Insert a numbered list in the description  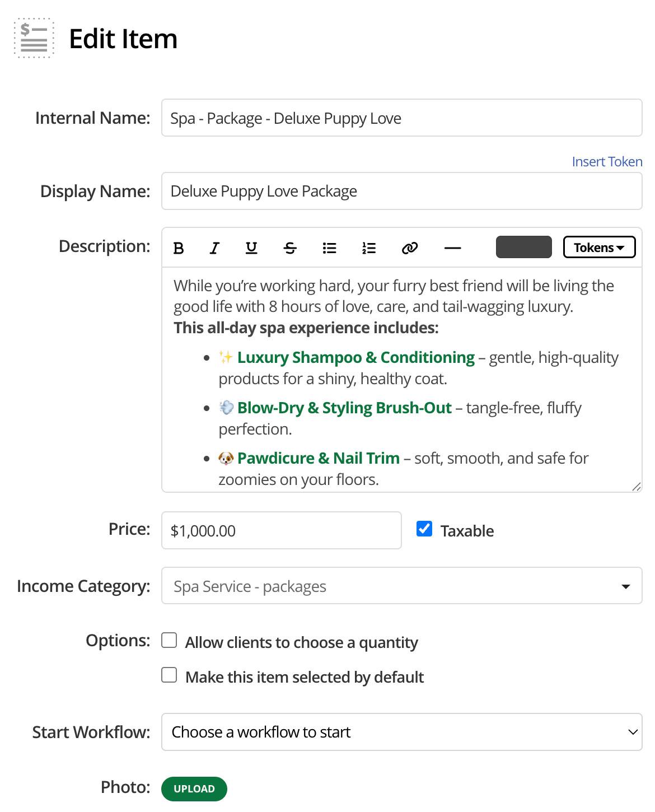click(x=368, y=248)
